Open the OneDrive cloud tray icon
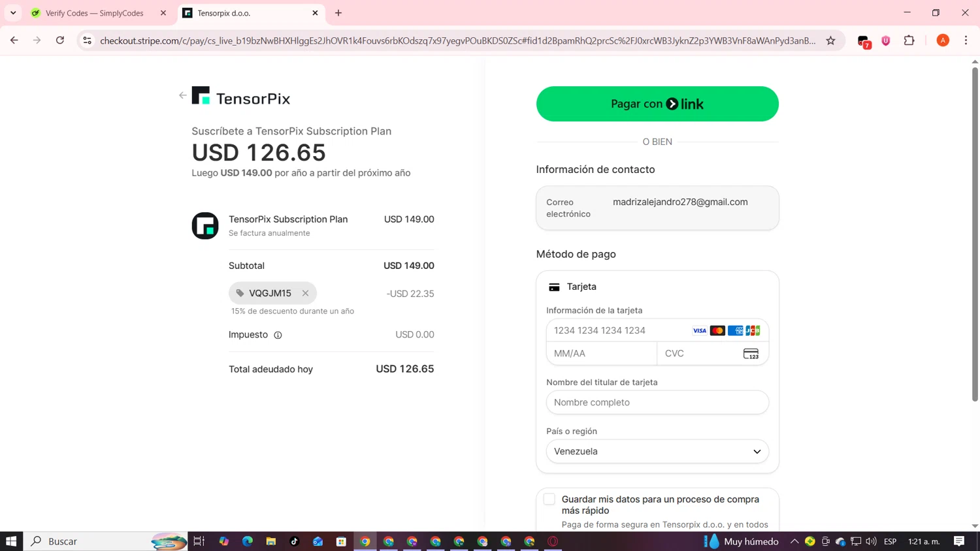Image resolution: width=980 pixels, height=551 pixels. (841, 541)
